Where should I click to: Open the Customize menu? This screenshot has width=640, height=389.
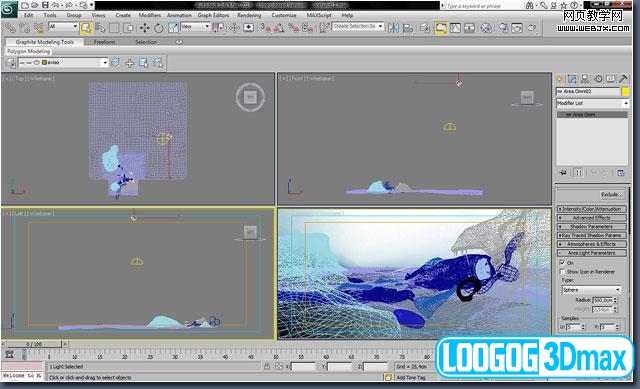284,16
